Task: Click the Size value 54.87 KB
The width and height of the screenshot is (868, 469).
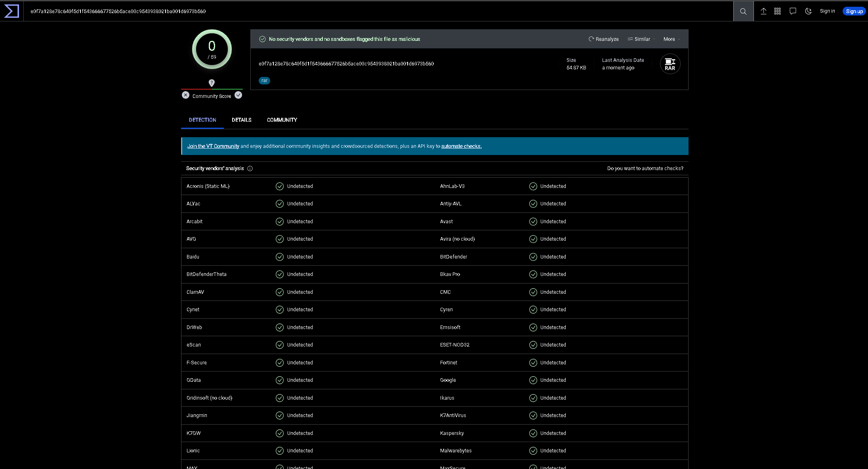Action: click(x=576, y=68)
